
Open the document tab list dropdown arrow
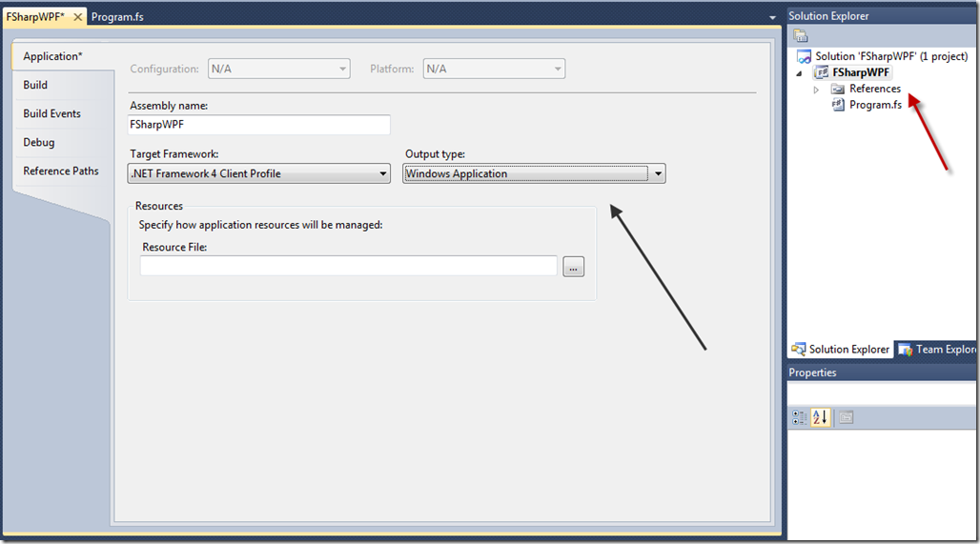pos(772,17)
